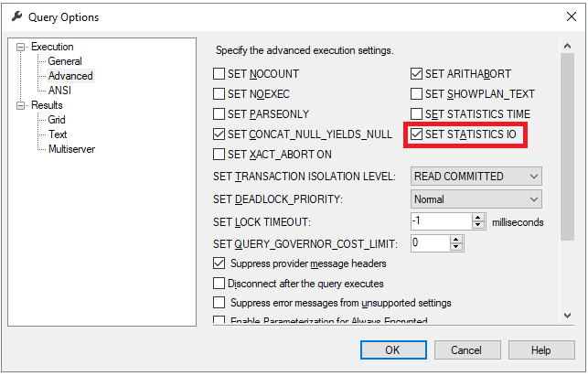Select ANSI under Execution
Viewport: 588px width, 376px height.
tap(59, 91)
